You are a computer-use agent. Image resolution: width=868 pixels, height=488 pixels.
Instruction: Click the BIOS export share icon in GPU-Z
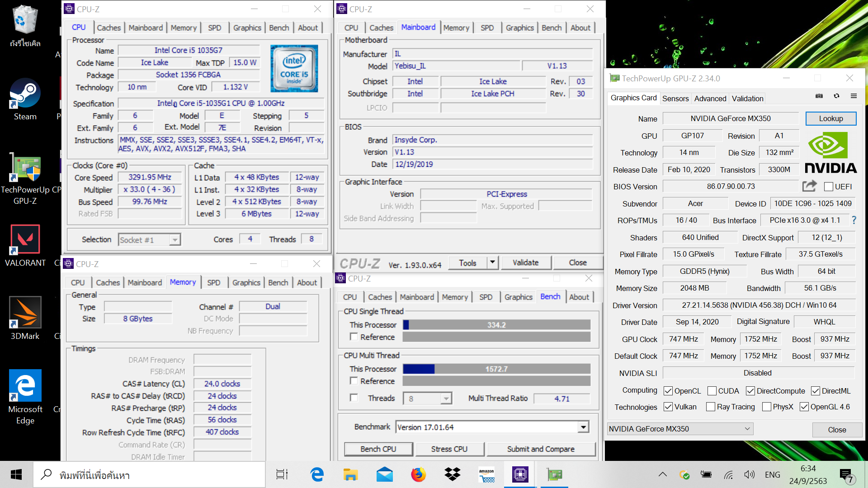click(x=809, y=186)
